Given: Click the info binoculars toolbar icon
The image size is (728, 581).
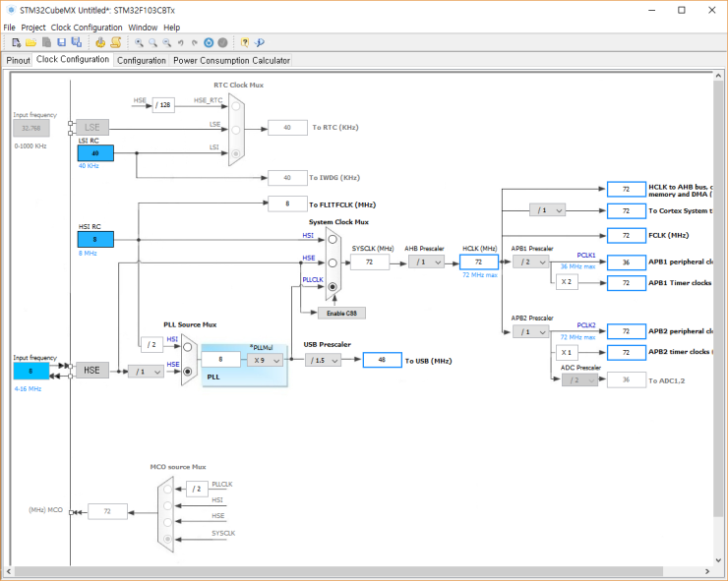Looking at the screenshot, I should 260,42.
